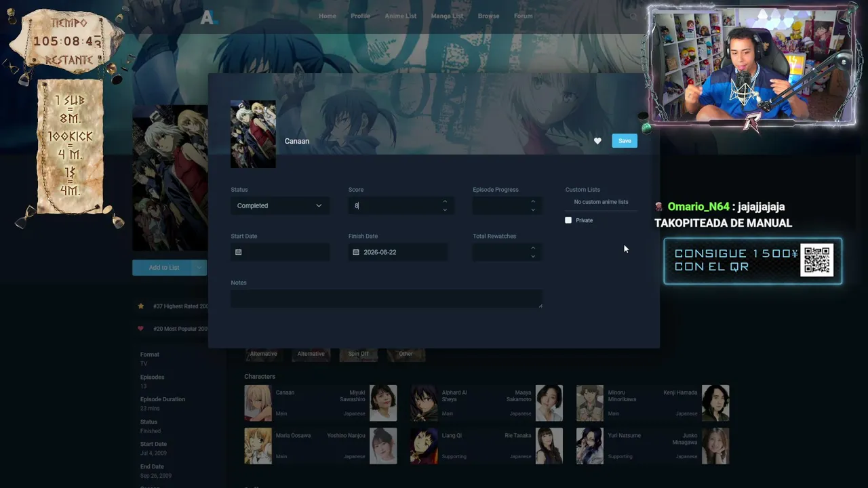The width and height of the screenshot is (868, 488).
Task: Click the name Maria Oosawa
Action: 293,435
